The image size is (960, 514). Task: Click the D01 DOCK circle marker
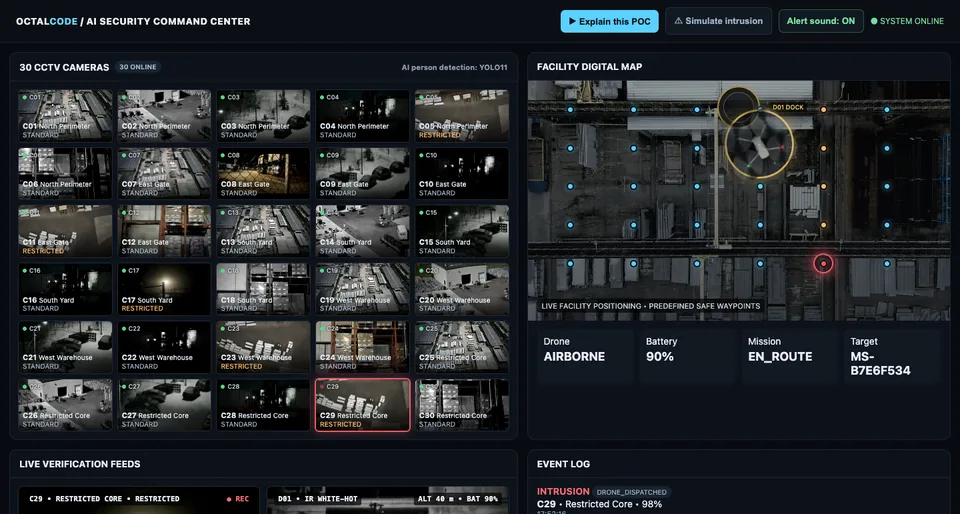click(x=738, y=106)
